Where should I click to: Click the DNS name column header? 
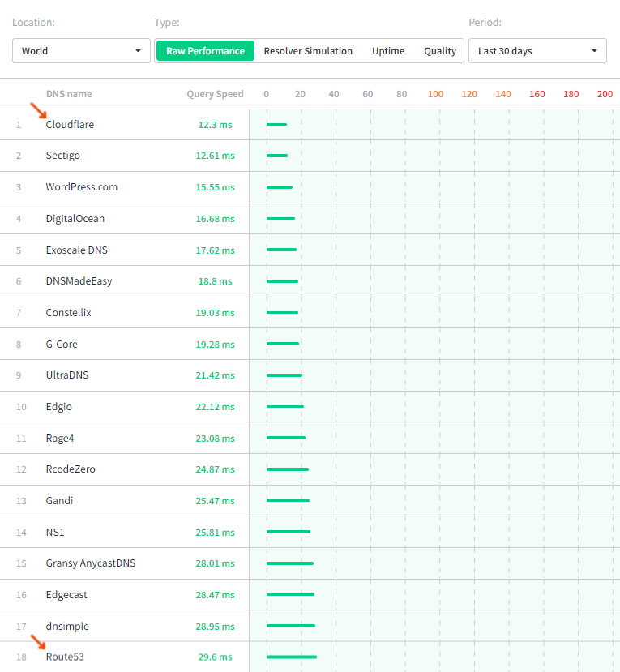pos(69,94)
